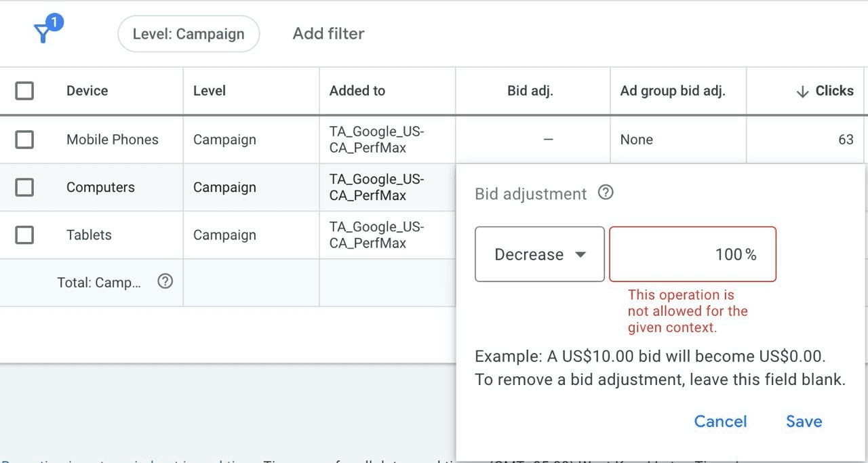The image size is (868, 463).
Task: Open the Decrease dropdown
Action: pos(539,254)
